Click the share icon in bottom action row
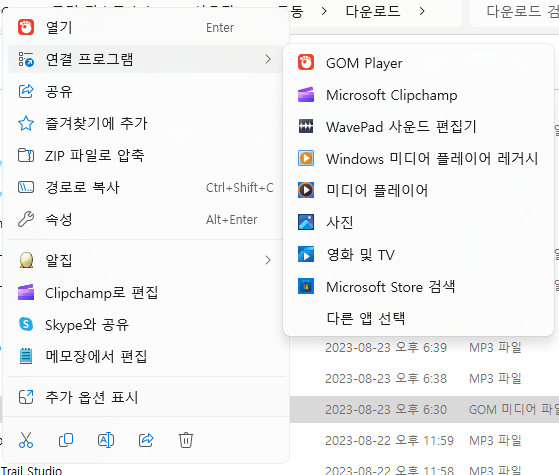 coord(146,440)
